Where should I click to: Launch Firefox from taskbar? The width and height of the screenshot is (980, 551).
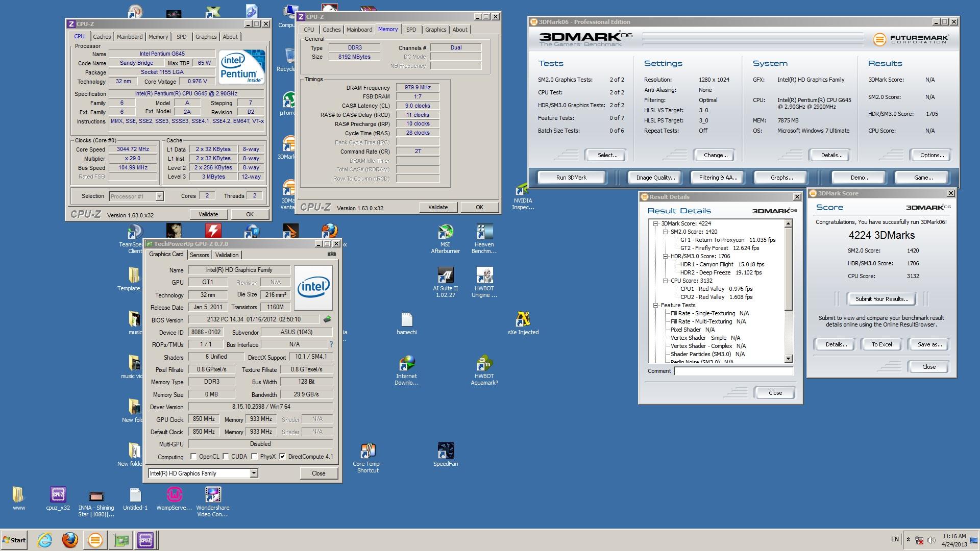pyautogui.click(x=70, y=540)
